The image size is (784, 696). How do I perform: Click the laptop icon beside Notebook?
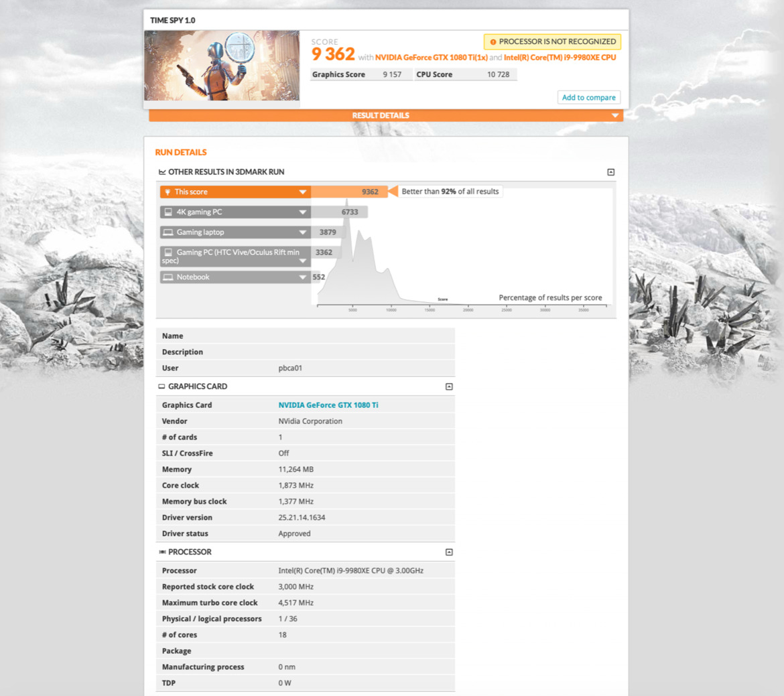[168, 277]
